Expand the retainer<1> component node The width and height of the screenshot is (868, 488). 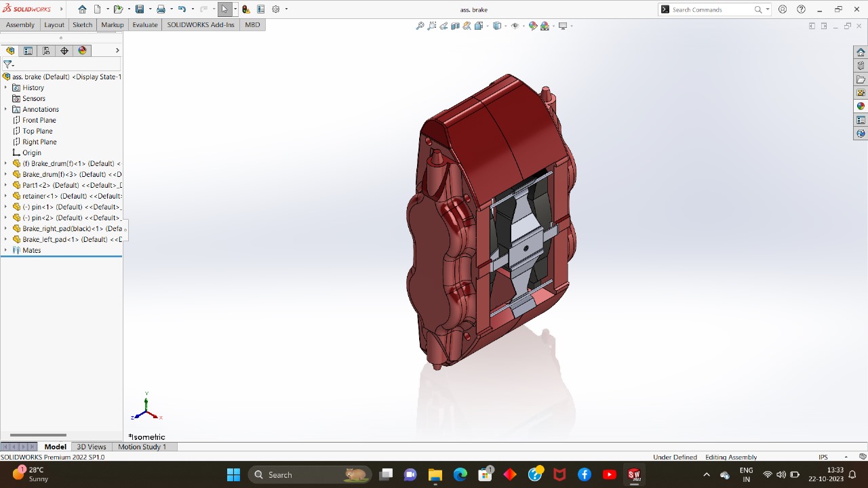point(6,196)
